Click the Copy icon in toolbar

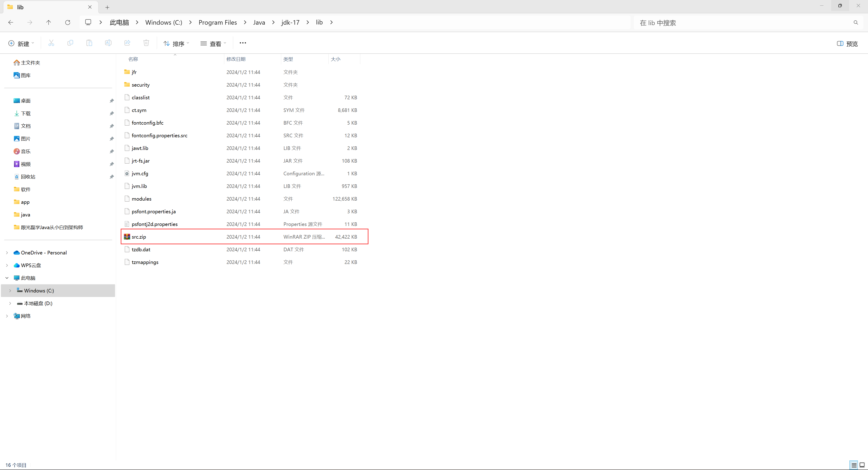click(70, 43)
